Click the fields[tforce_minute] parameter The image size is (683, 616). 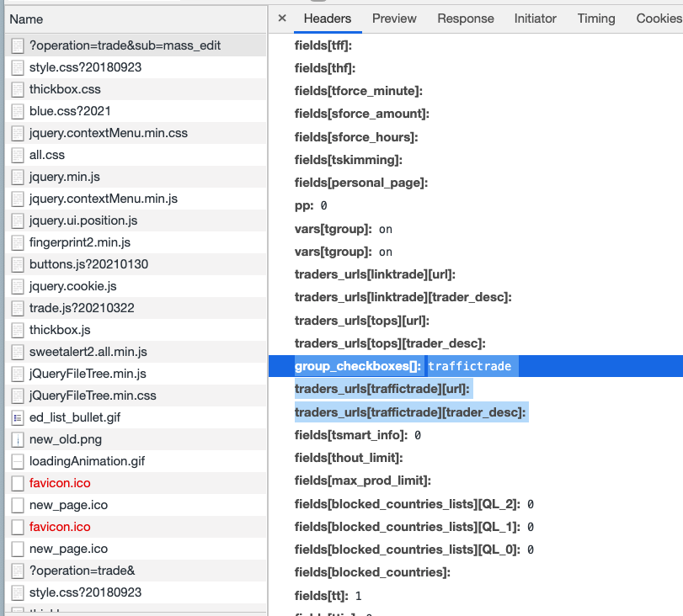359,91
